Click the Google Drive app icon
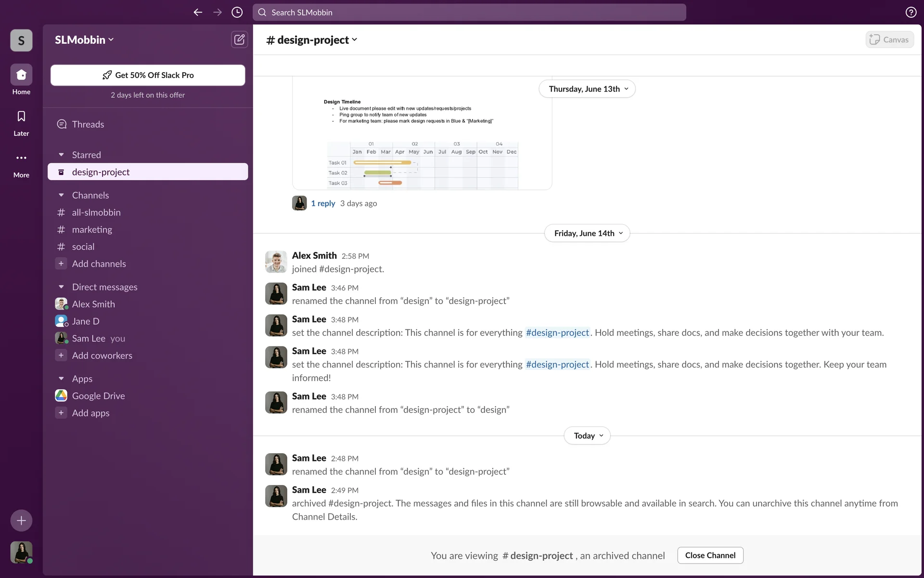Viewport: 924px width, 578px height. pos(61,395)
